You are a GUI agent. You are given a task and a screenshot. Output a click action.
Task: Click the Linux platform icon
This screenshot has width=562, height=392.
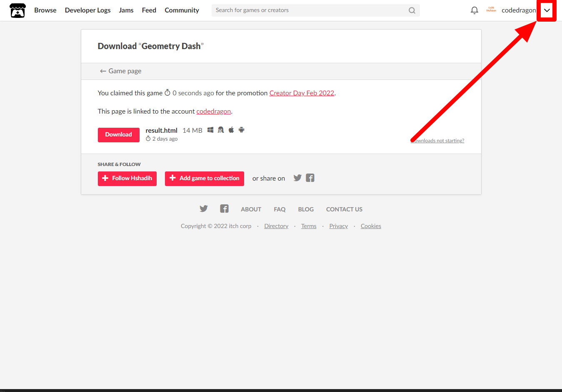pyautogui.click(x=221, y=130)
